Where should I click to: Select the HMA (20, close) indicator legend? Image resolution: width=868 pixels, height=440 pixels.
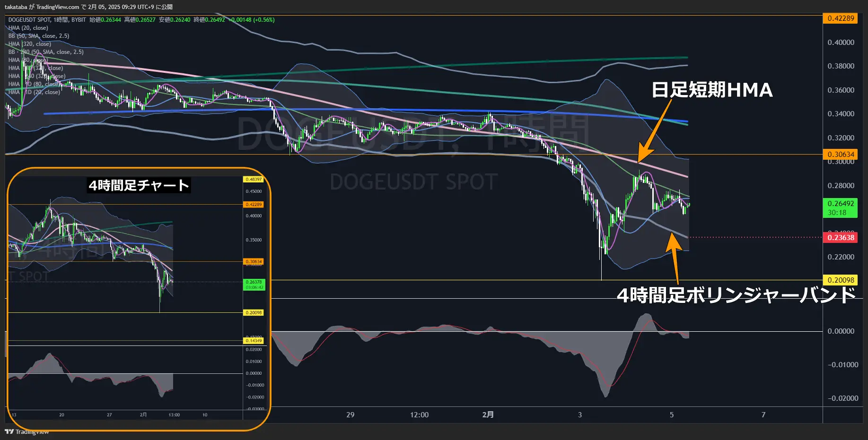point(28,28)
